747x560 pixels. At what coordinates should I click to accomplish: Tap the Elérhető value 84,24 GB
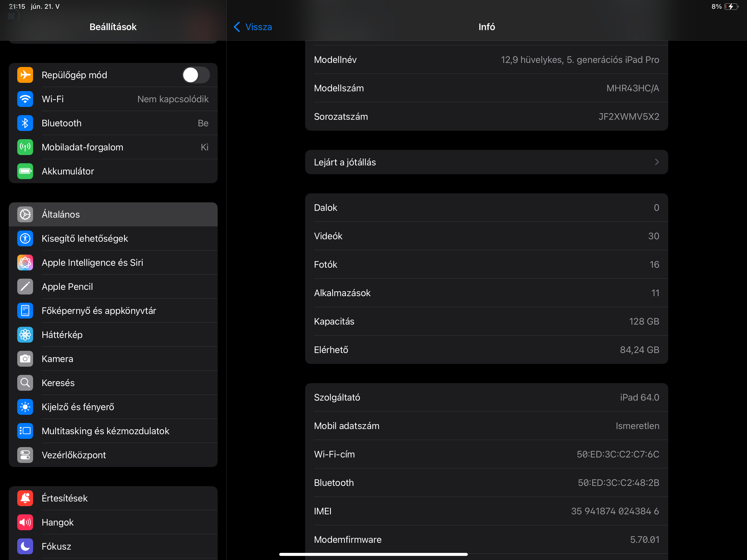[639, 350]
